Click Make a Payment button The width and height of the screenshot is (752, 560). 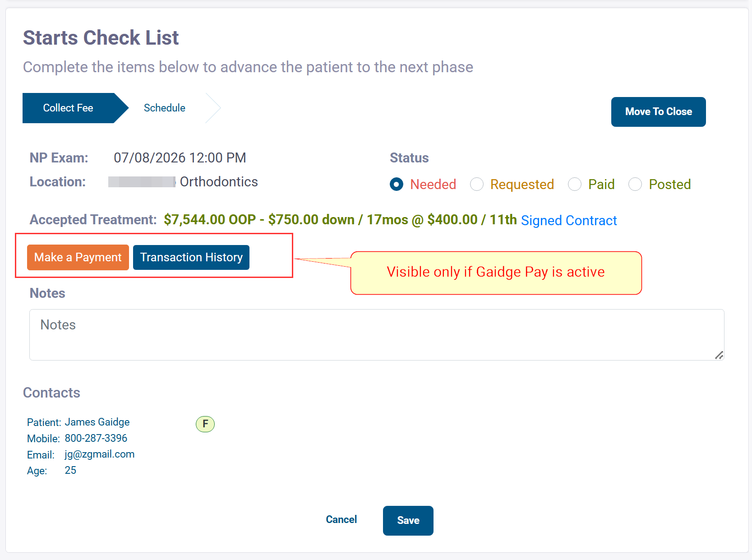pos(78,257)
